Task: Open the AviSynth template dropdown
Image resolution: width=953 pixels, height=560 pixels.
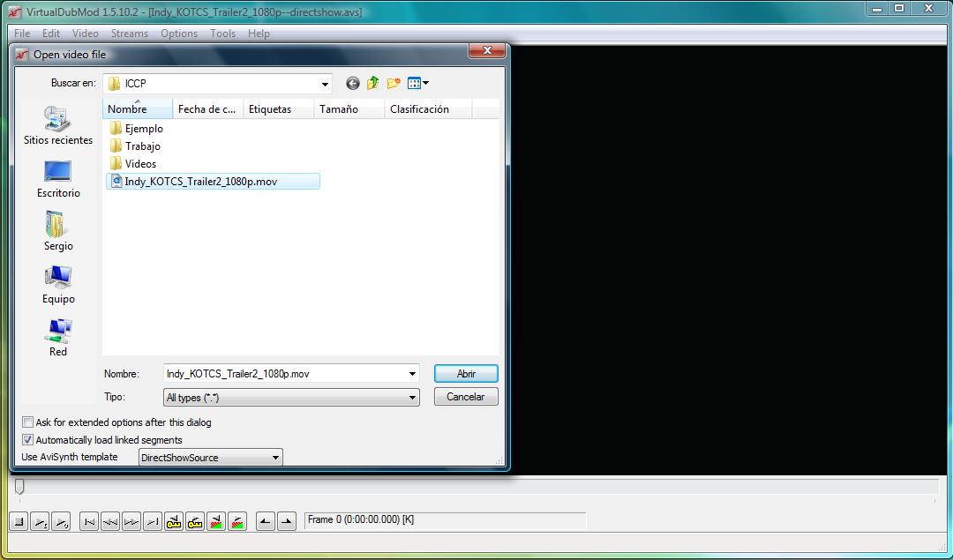Action: tap(276, 458)
